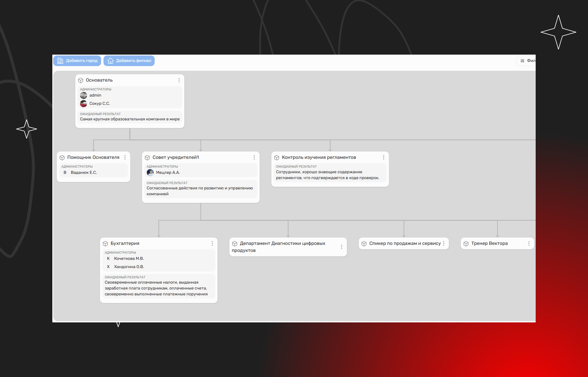Open options menu for Тренер Вектора
Viewport: 588px width, 377px height.
[529, 243]
